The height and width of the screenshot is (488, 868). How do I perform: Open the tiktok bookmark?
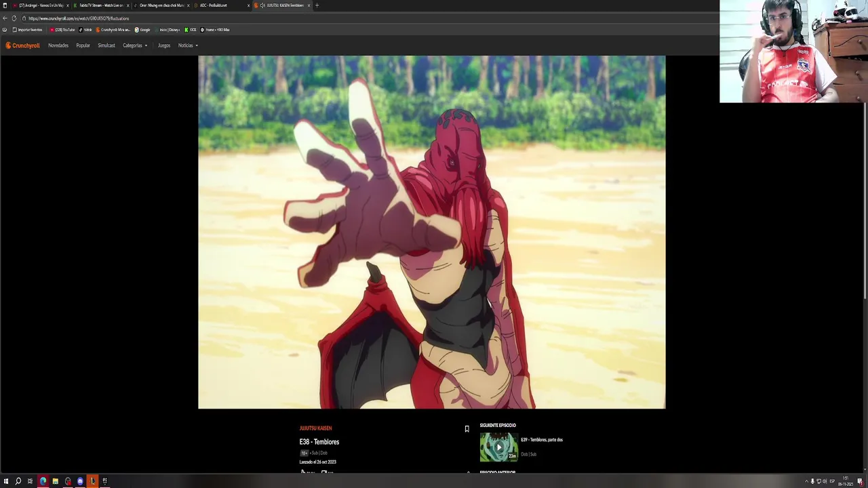(85, 30)
